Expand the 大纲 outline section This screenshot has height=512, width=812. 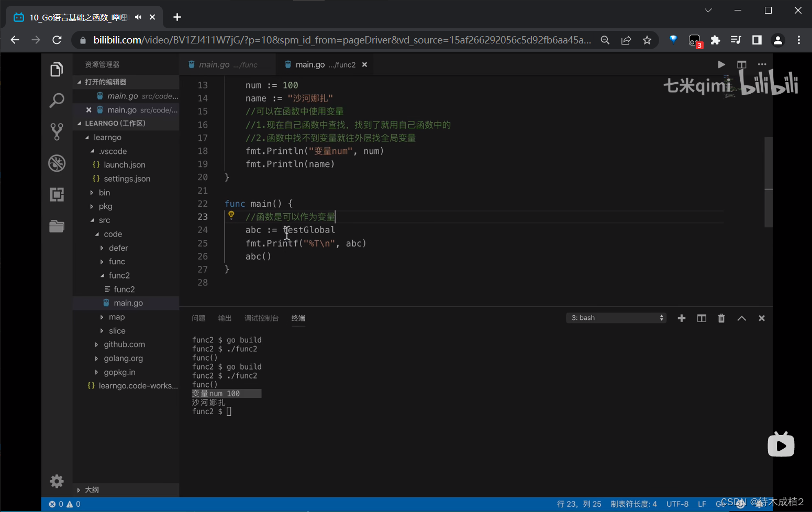(x=126, y=490)
